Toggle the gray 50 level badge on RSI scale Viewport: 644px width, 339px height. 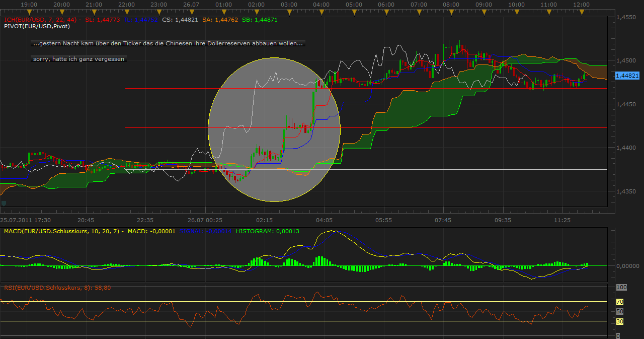click(x=621, y=311)
